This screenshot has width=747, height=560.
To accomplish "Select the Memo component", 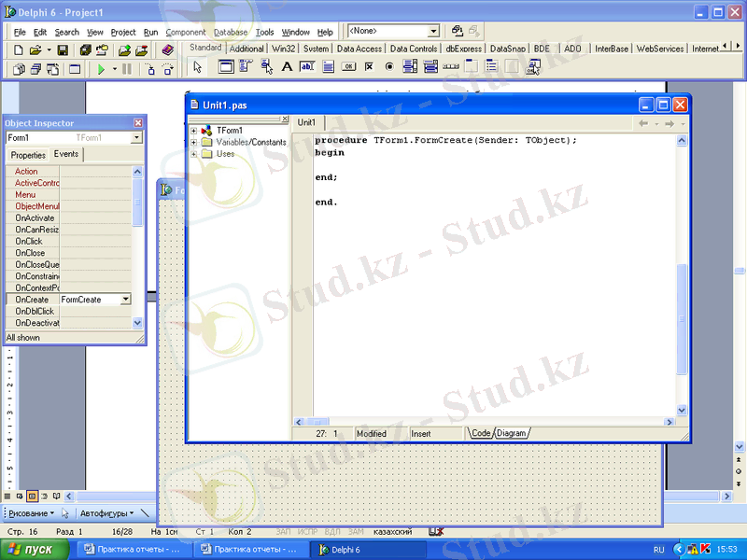I will coord(329,66).
